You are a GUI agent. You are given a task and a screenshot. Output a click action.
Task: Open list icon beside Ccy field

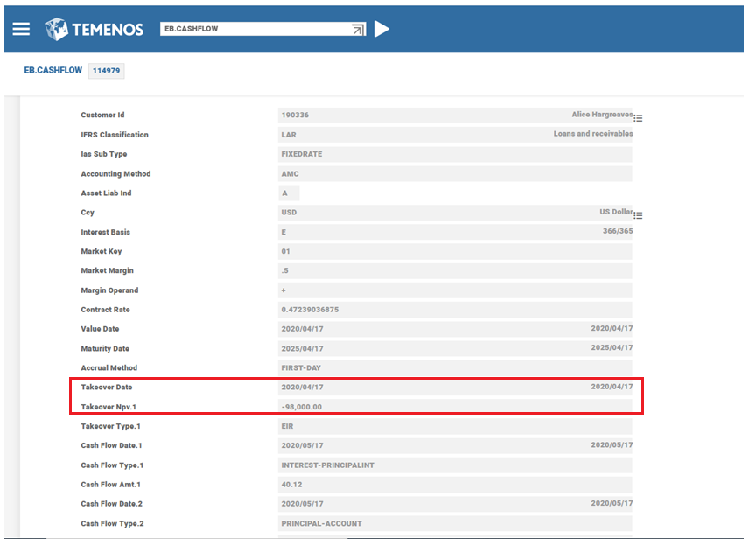[638, 215]
